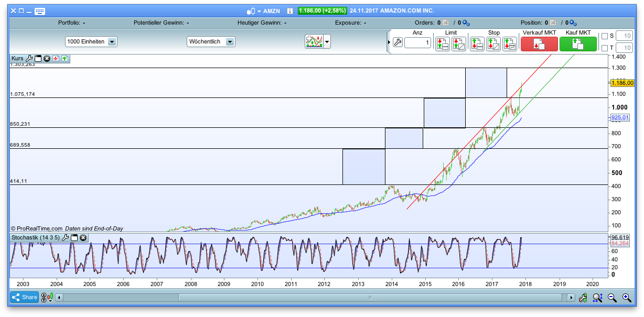This screenshot has width=644, height=317.
Task: Click the Anz quantity input field
Action: [x=417, y=43]
